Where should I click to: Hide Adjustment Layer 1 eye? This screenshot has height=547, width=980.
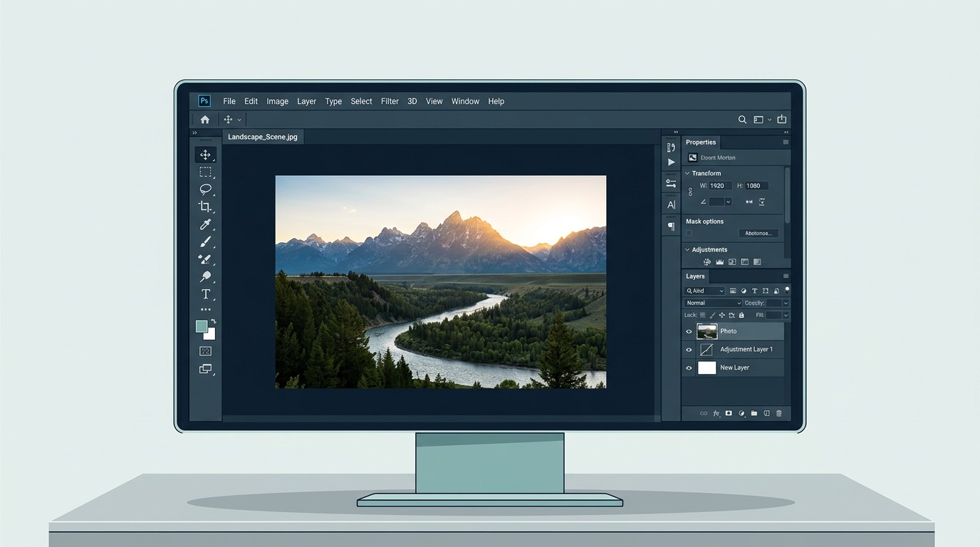(689, 350)
